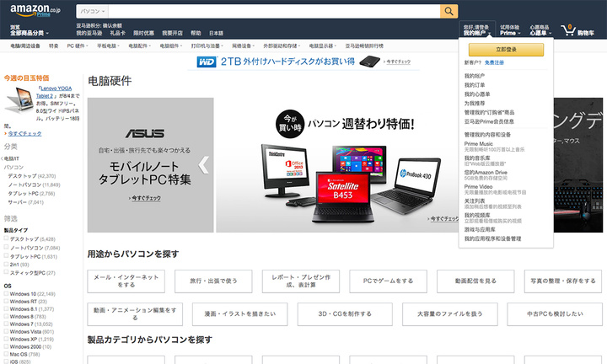Viewport: 607px width, 364px height.
Task: Check the Windows 8.1 OS checkbox
Action: (x=6, y=308)
